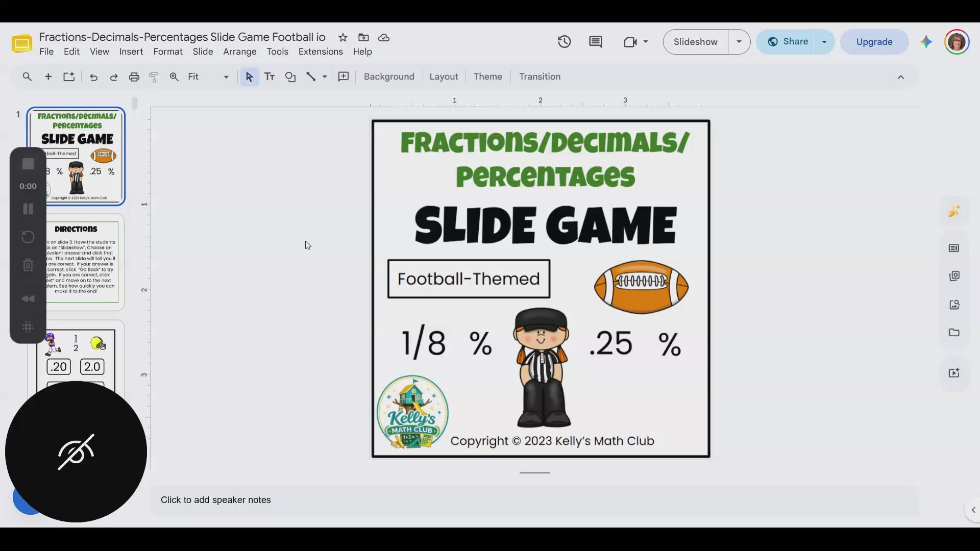Click the redo arrow
The width and height of the screenshot is (980, 551).
[114, 77]
